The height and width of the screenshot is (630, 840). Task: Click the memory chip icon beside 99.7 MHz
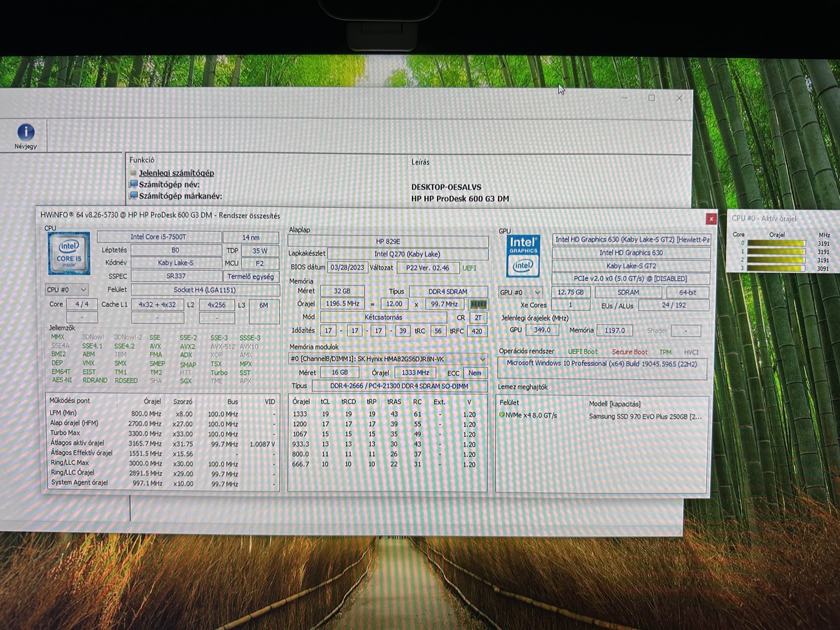click(x=478, y=304)
